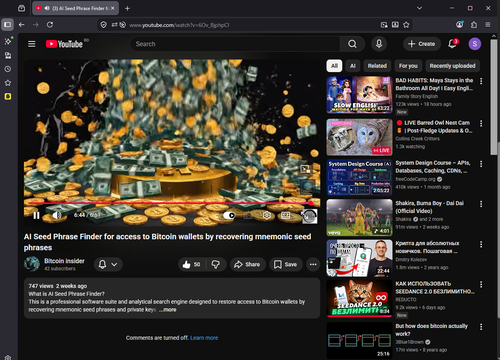Mute the video player volume
Screen dimensions: 500x360
[x=57, y=215]
